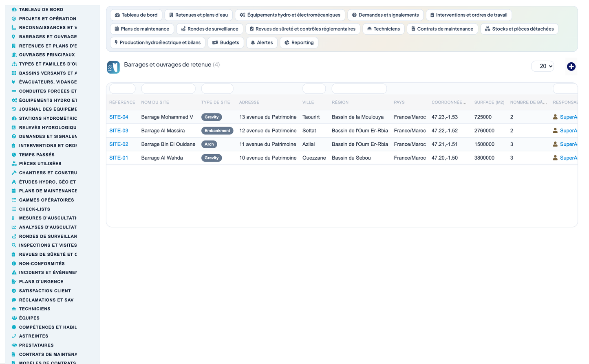589x364 pixels.
Task: Click the Équipements hydro gears icon in sidebar
Action: (14, 100)
